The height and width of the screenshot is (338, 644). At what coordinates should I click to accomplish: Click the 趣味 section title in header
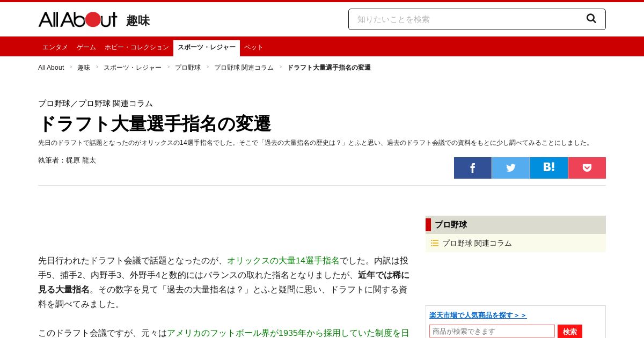pos(138,21)
